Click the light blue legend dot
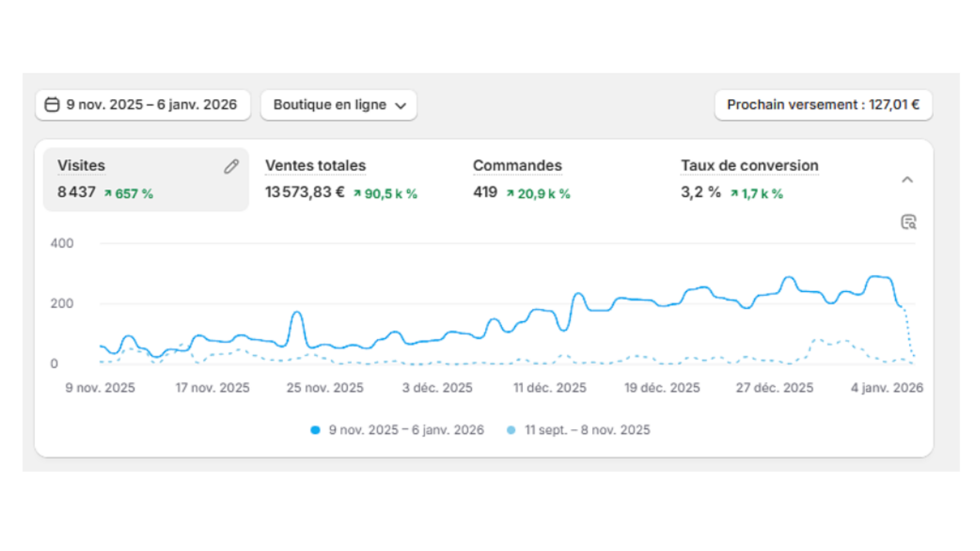980x551 pixels. click(511, 430)
